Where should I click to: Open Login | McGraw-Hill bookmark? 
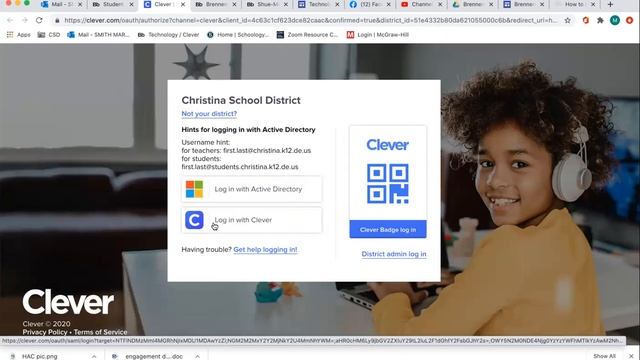[x=378, y=35]
